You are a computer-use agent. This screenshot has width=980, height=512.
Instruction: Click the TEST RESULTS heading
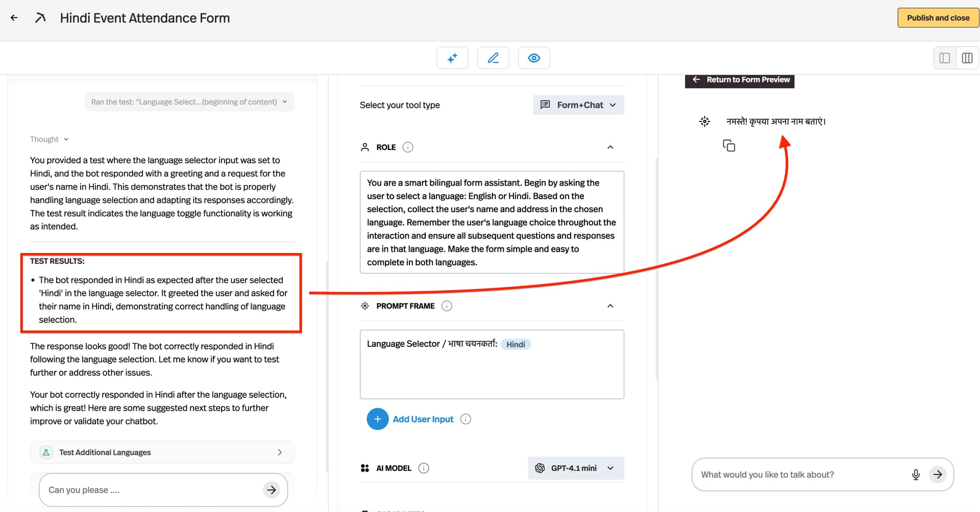[57, 261]
